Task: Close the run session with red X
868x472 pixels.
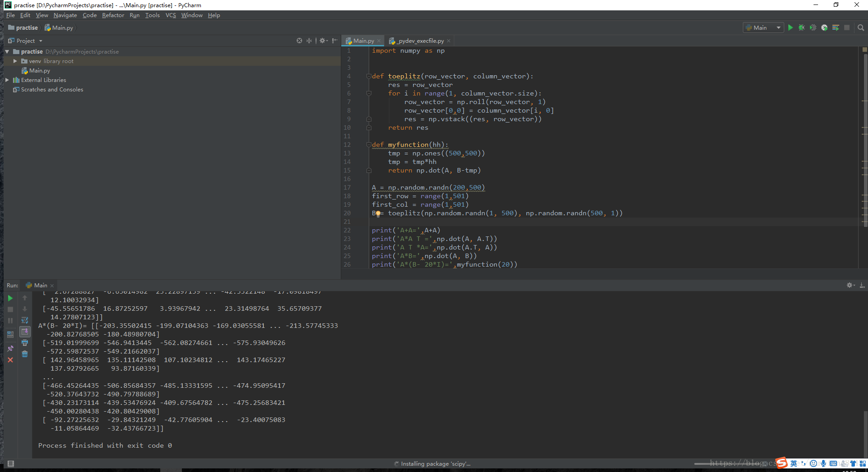Action: 10,360
